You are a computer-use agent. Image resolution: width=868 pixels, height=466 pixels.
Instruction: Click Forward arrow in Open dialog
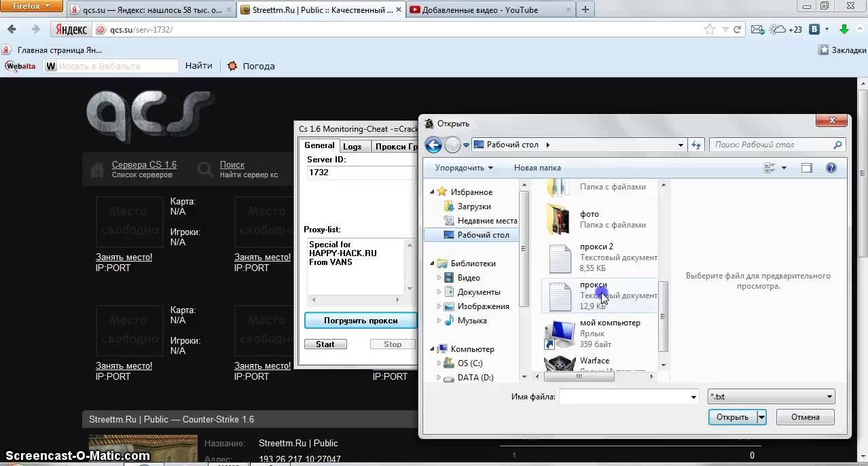[452, 145]
